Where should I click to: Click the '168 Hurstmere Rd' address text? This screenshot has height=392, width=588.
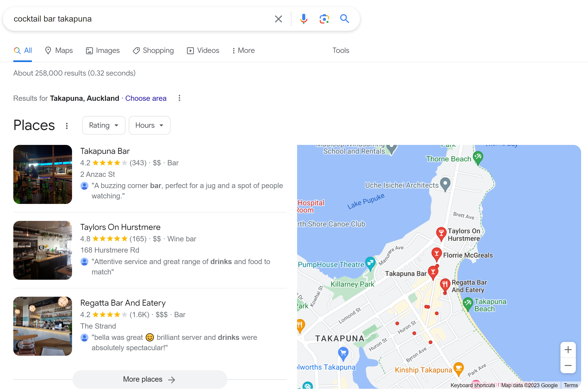110,250
